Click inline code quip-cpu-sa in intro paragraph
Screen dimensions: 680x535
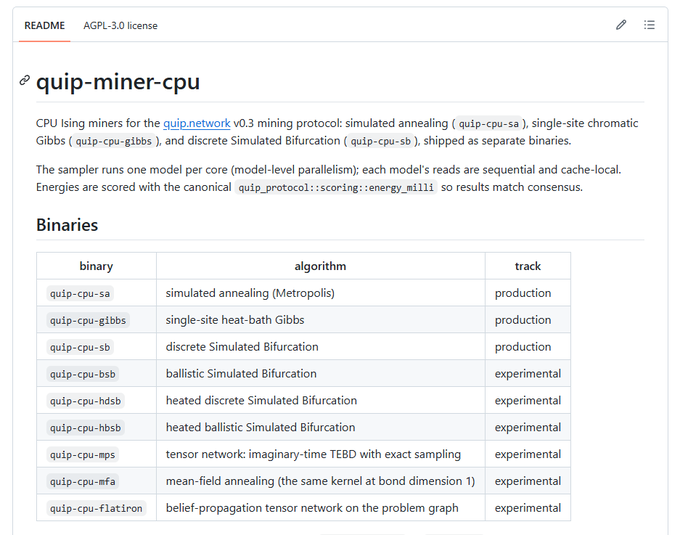click(489, 124)
